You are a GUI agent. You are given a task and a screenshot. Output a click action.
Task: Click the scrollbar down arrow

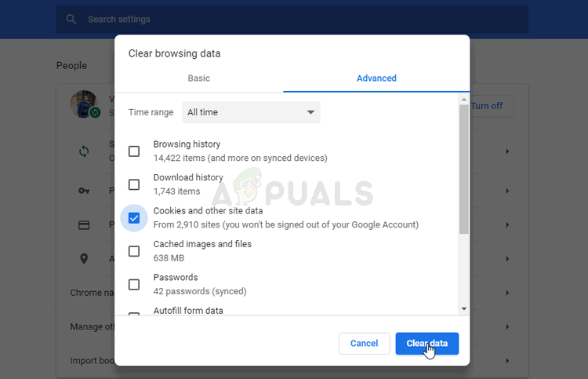click(464, 309)
